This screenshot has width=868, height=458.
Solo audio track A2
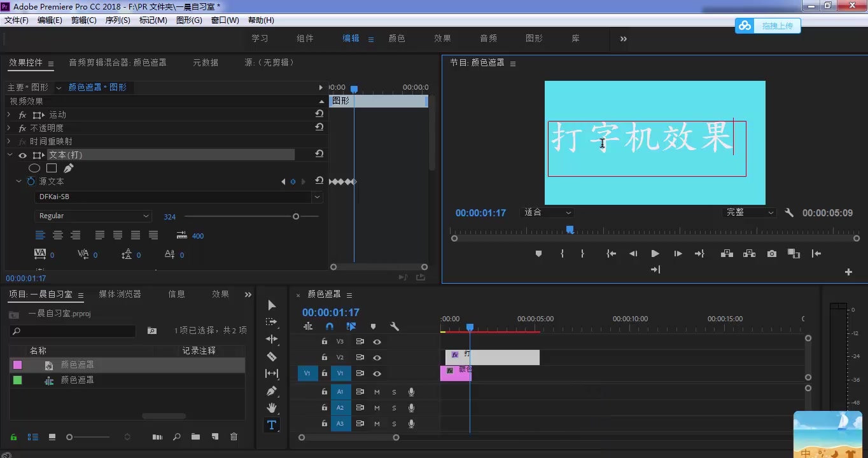394,408
